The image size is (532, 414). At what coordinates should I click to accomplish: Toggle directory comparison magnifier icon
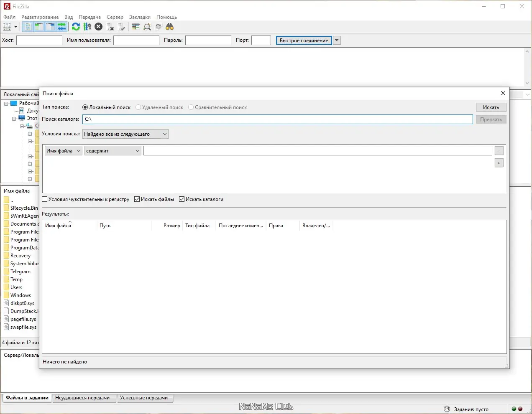pos(147,27)
